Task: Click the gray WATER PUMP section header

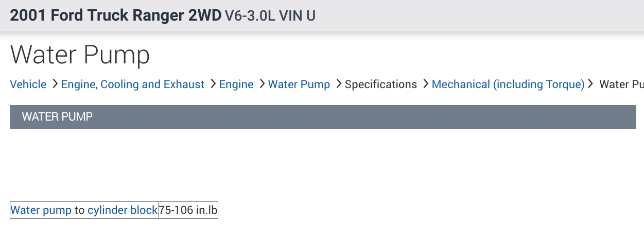Action: pos(323,117)
